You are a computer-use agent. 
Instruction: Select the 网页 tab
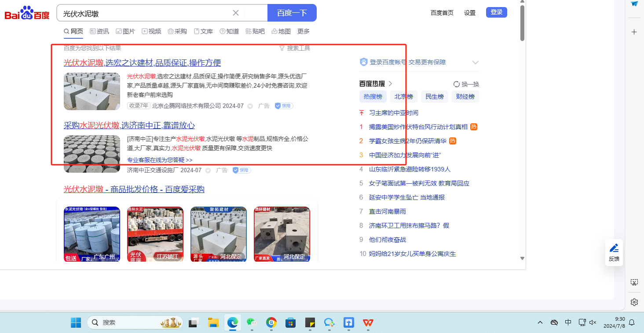pos(73,31)
